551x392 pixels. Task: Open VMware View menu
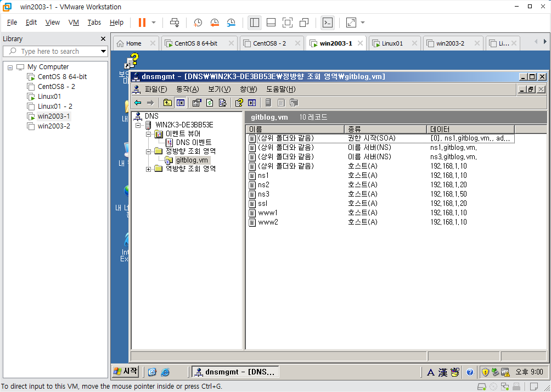[52, 23]
